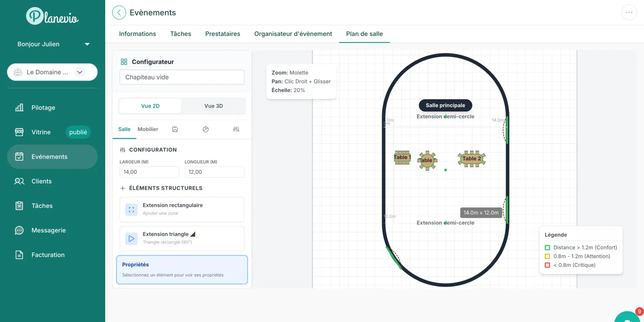Open the Le Domaine venue selector
This screenshot has width=644, height=322.
pyautogui.click(x=52, y=72)
